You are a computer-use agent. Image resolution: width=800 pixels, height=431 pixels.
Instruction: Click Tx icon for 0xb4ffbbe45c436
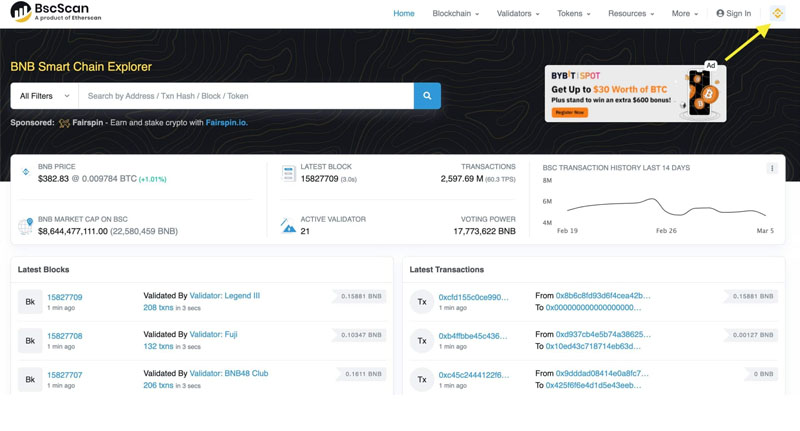422,341
